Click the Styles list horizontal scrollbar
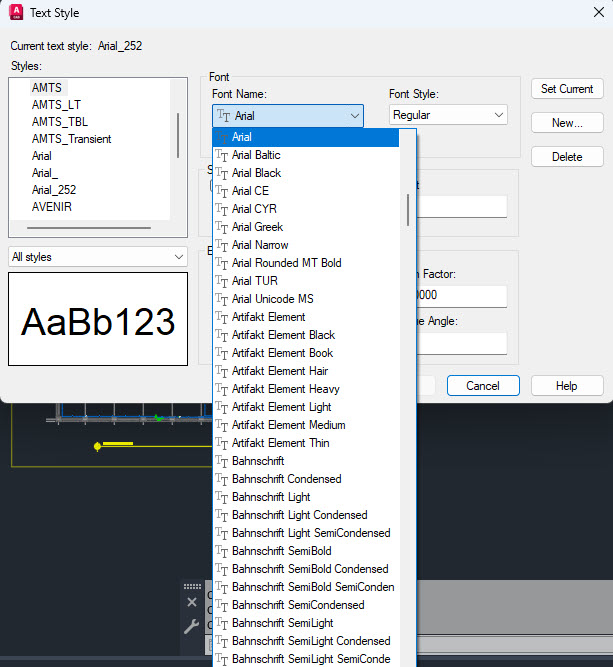This screenshot has height=667, width=613. tap(89, 228)
